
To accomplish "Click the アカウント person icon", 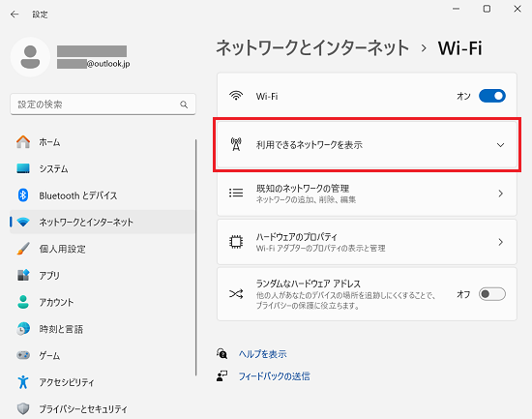I will (23, 302).
